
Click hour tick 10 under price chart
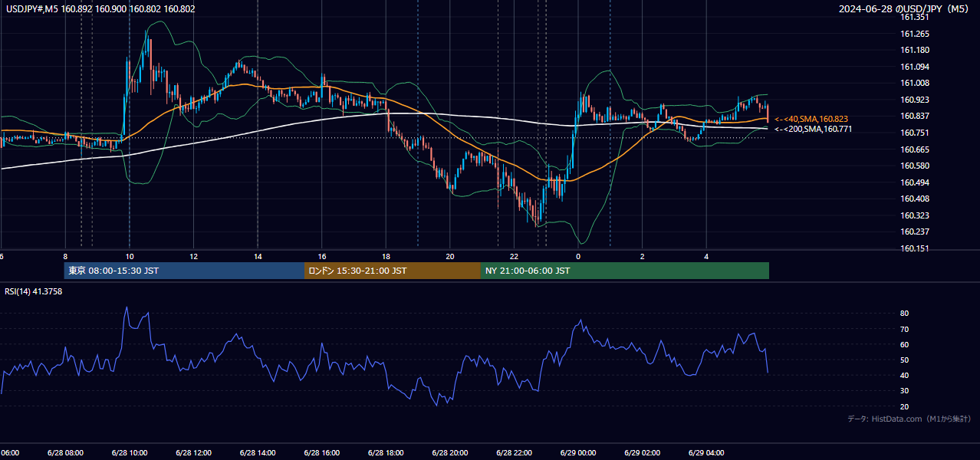[x=130, y=256]
